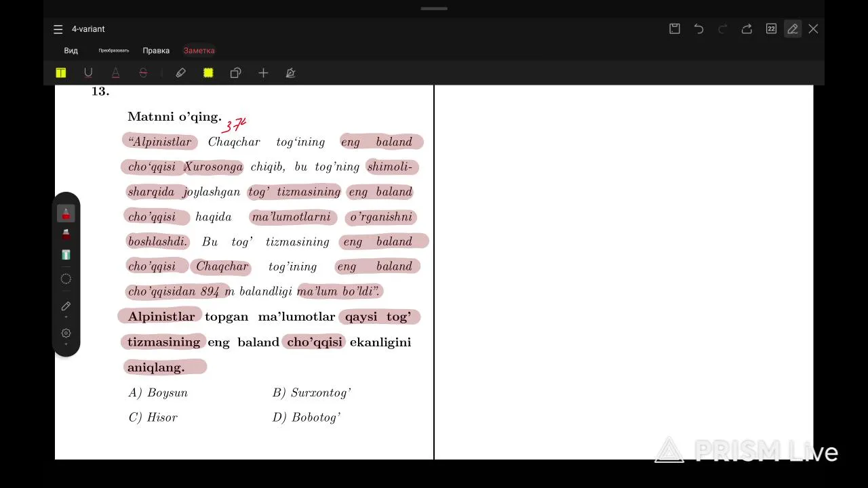Viewport: 868px width, 488px height.
Task: Undo the last annotation
Action: (698, 28)
